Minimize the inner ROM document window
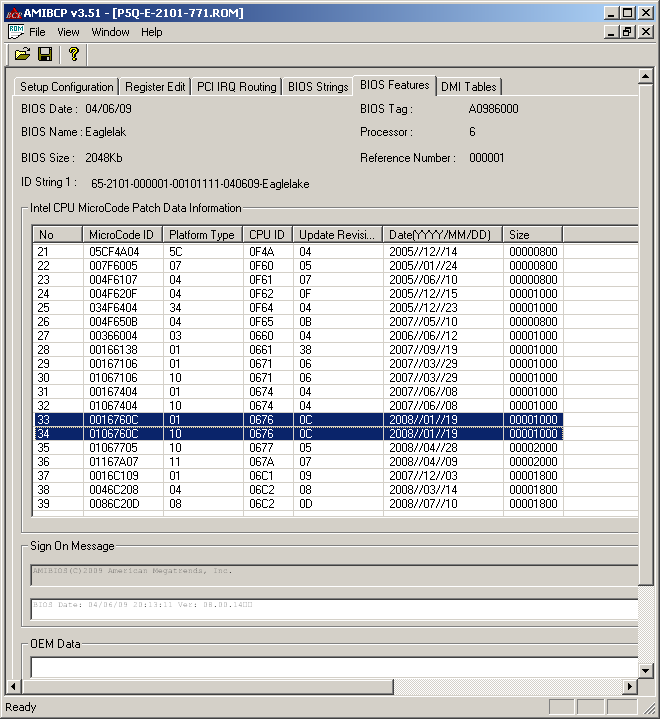Viewport: 660px width, 719px height. [x=610, y=32]
